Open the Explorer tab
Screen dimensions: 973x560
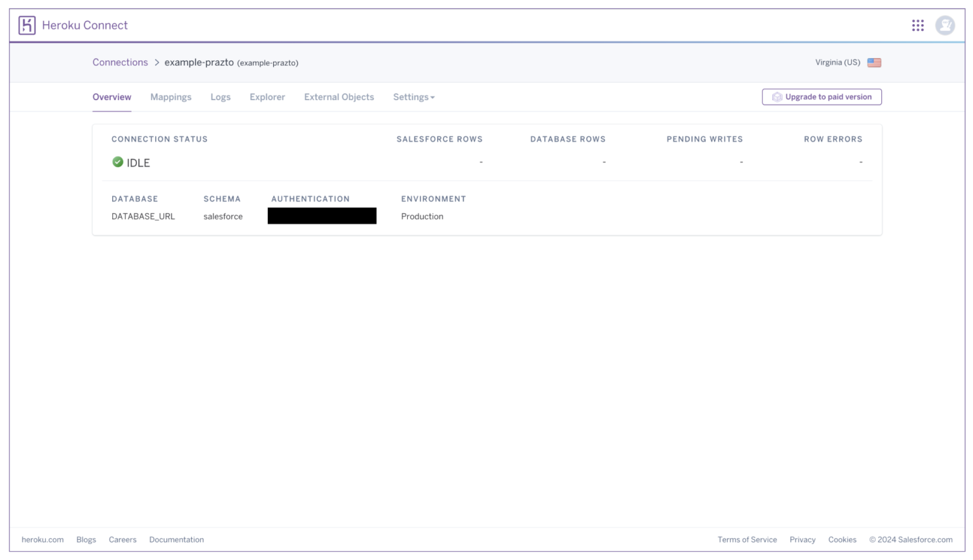tap(267, 96)
